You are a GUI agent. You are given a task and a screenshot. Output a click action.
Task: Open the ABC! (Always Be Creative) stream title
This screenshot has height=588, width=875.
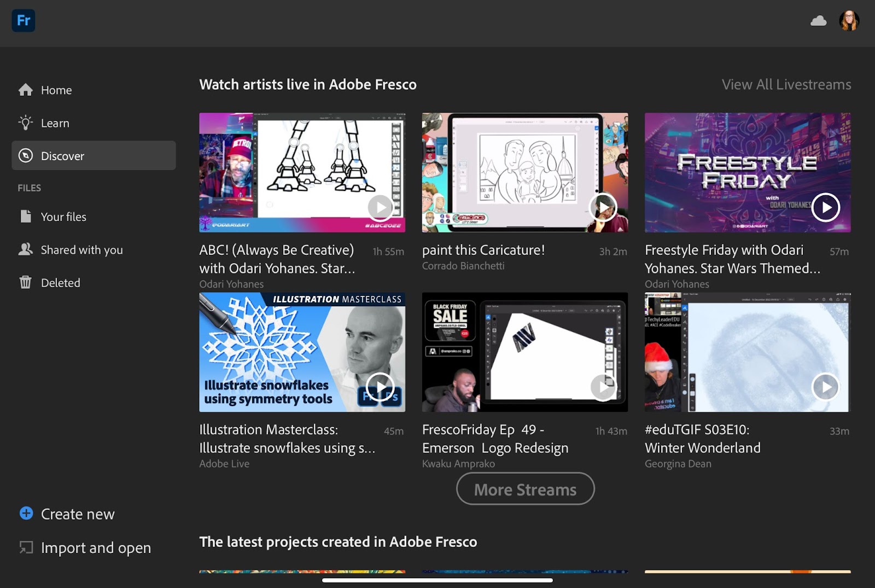[x=277, y=259]
